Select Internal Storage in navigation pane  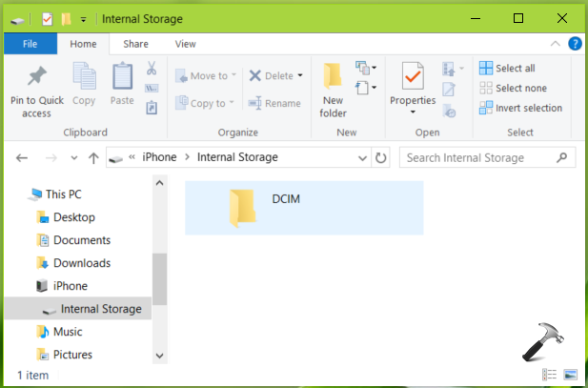[78, 309]
